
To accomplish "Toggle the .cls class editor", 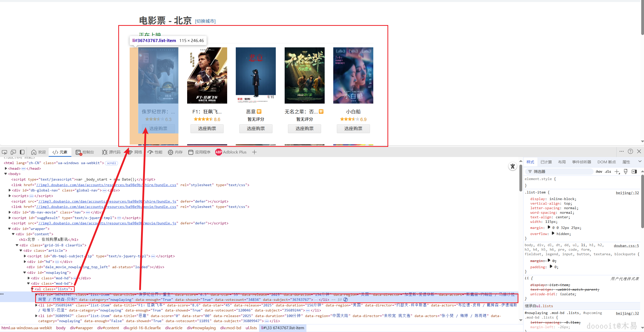I will click(x=608, y=171).
